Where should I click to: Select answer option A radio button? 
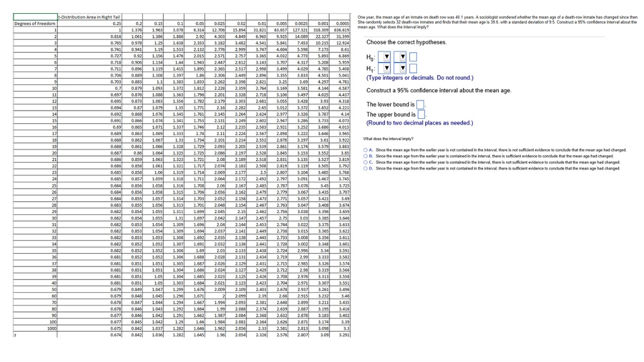(365, 150)
